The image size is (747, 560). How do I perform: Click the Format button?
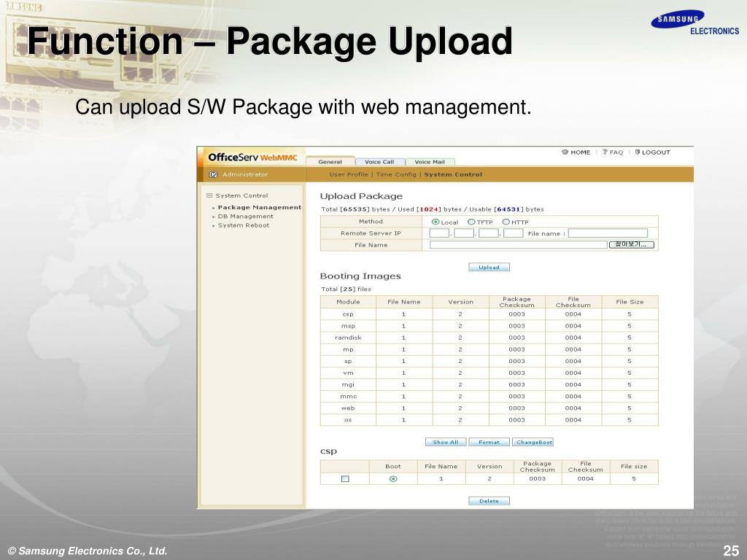[x=489, y=442]
